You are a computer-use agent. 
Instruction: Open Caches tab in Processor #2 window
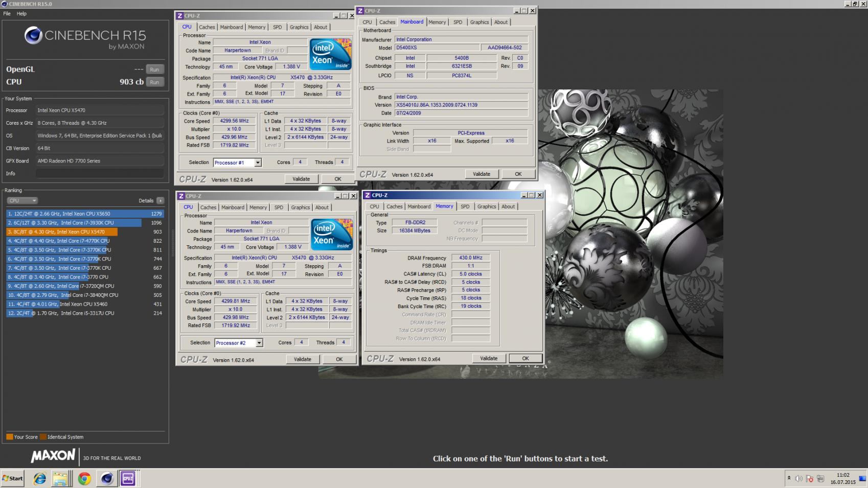209,207
